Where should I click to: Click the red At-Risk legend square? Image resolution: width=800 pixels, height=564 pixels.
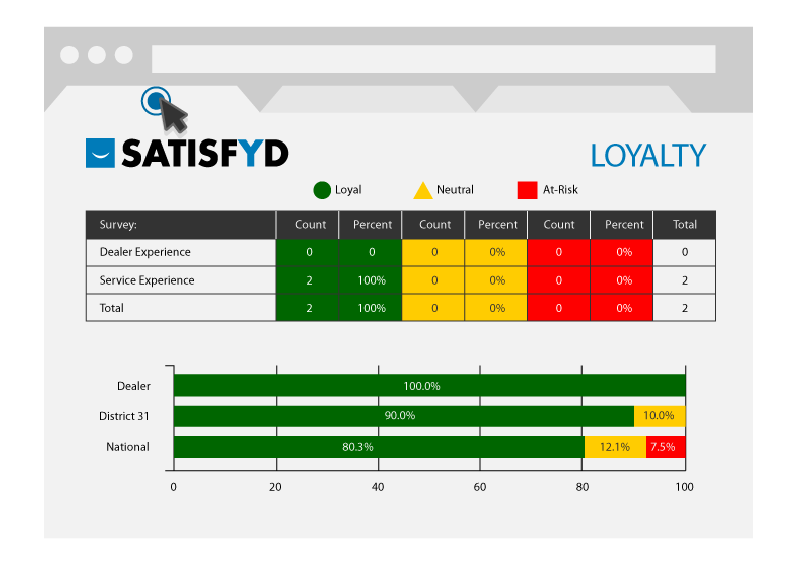528,190
